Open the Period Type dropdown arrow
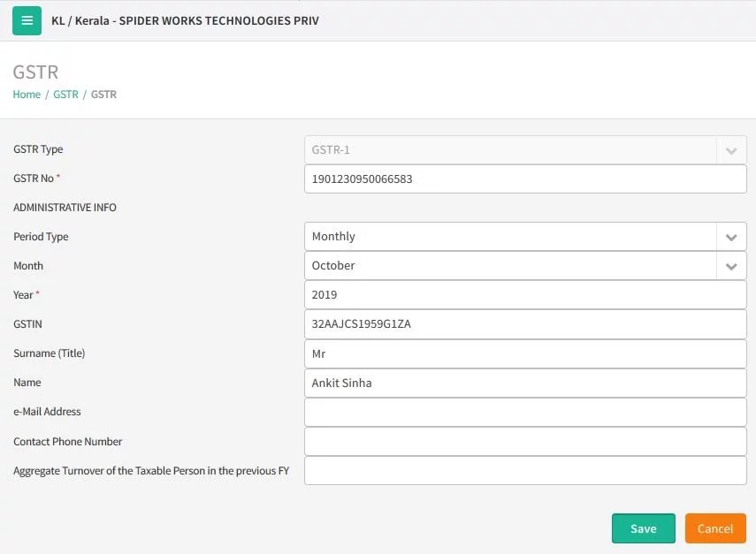The width and height of the screenshot is (756, 554). (731, 237)
